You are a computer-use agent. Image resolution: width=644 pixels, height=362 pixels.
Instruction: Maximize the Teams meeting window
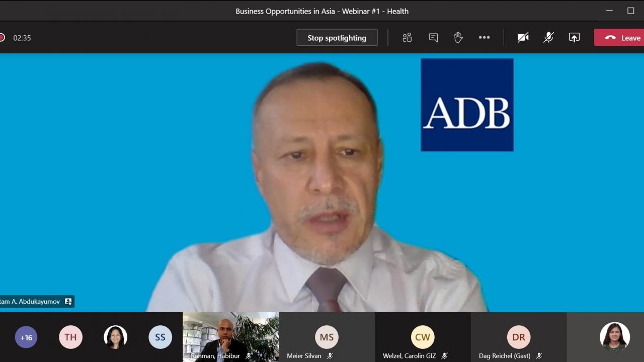tap(631, 11)
